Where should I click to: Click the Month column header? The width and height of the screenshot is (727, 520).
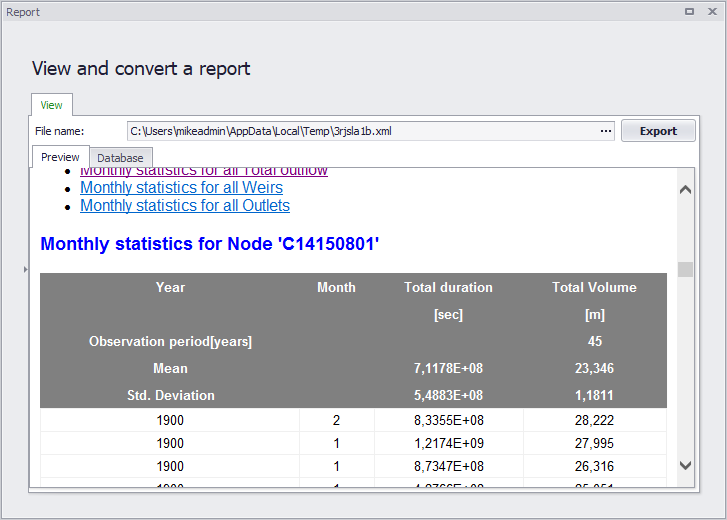coord(336,287)
